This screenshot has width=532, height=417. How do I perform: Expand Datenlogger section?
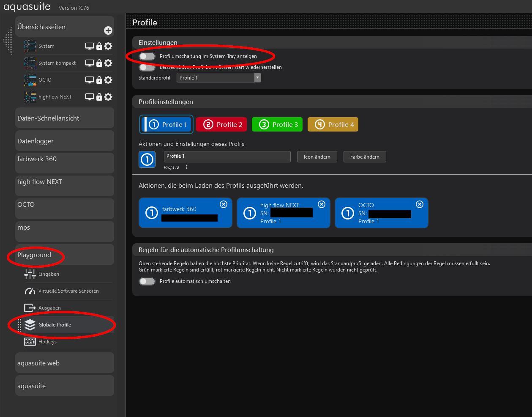65,141
